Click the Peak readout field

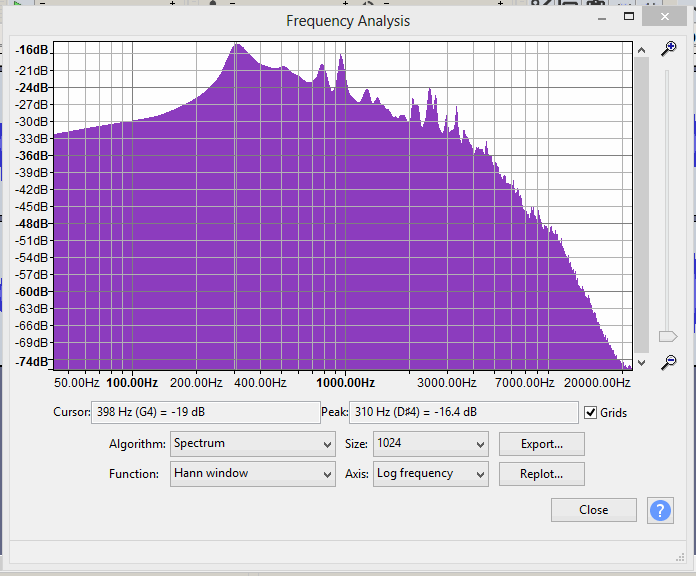(x=464, y=412)
